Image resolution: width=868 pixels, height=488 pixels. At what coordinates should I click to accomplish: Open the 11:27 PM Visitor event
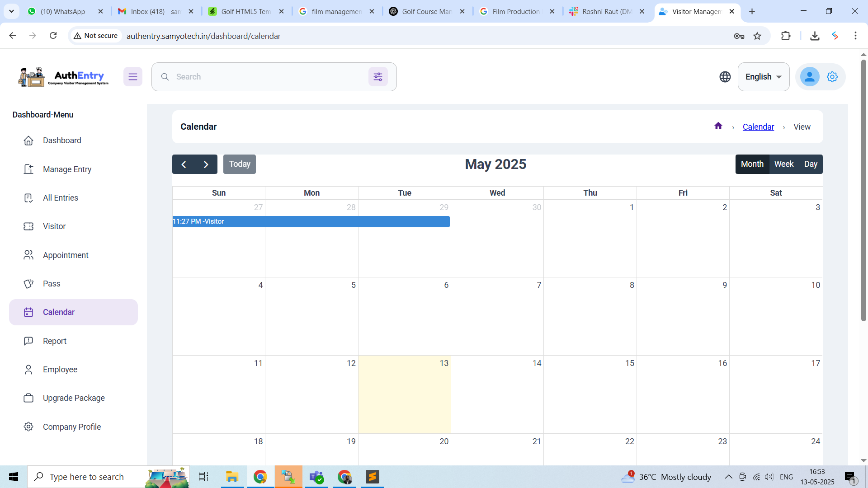(x=311, y=221)
